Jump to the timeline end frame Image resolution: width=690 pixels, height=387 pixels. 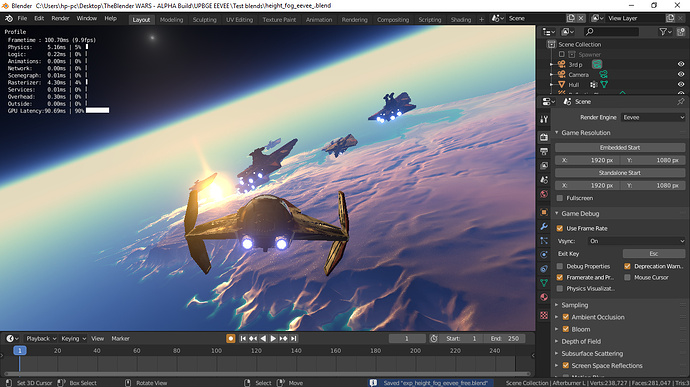(294, 339)
